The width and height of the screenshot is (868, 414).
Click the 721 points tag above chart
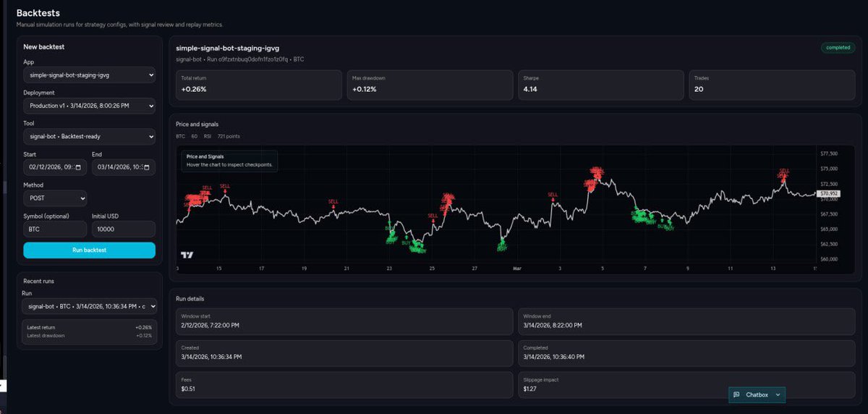[229, 136]
